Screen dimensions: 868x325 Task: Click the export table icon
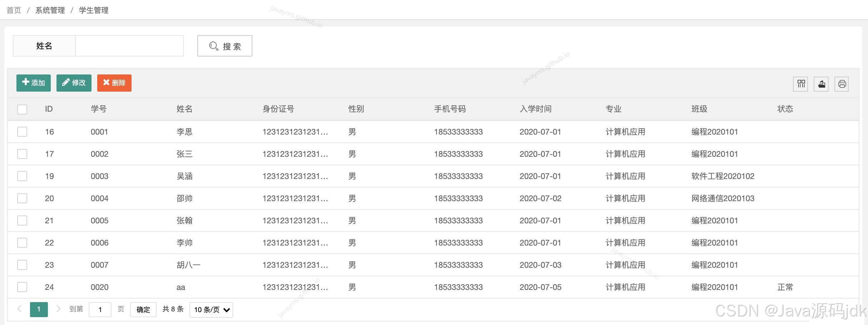[x=821, y=84]
